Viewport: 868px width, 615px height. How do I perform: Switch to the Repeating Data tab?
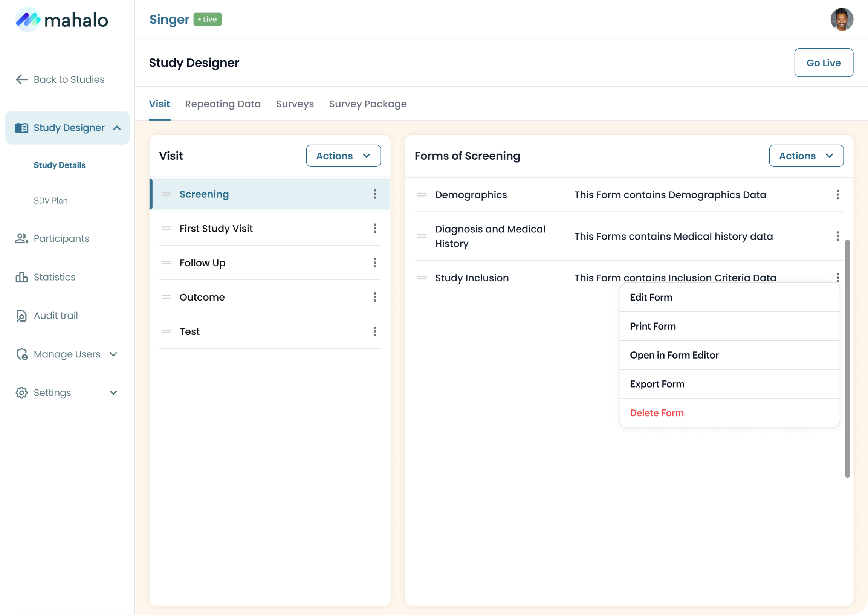tap(223, 104)
